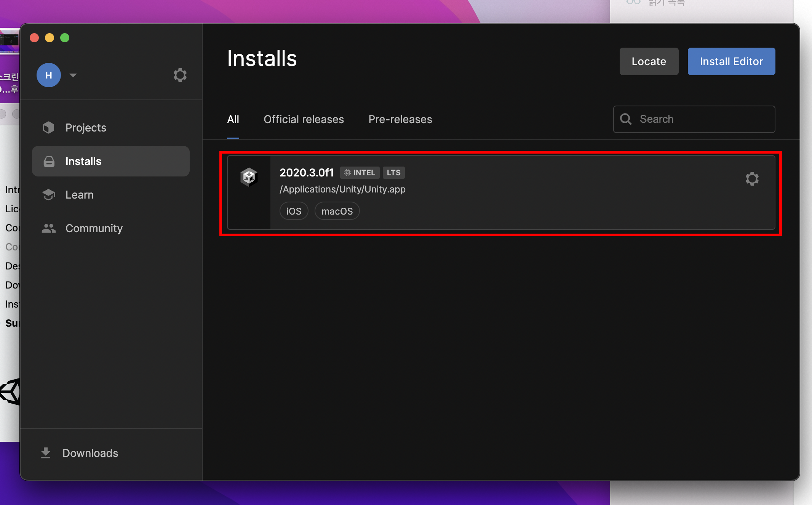The width and height of the screenshot is (812, 505).
Task: Click the macOS module tag
Action: click(337, 211)
